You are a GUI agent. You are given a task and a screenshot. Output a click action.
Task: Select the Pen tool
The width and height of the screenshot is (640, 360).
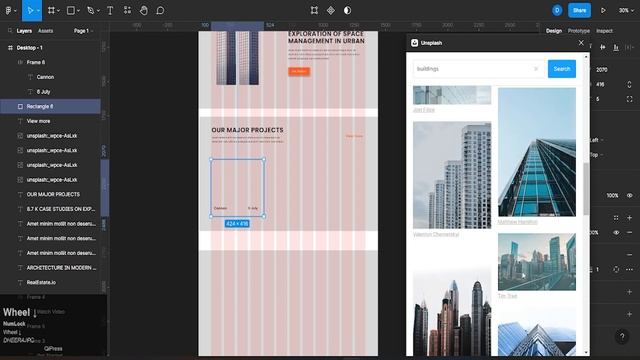[x=91, y=11]
